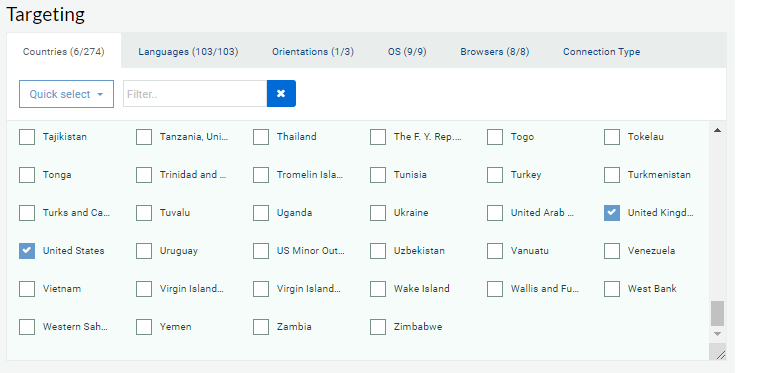Check the Turkey checkbox

coord(495,175)
